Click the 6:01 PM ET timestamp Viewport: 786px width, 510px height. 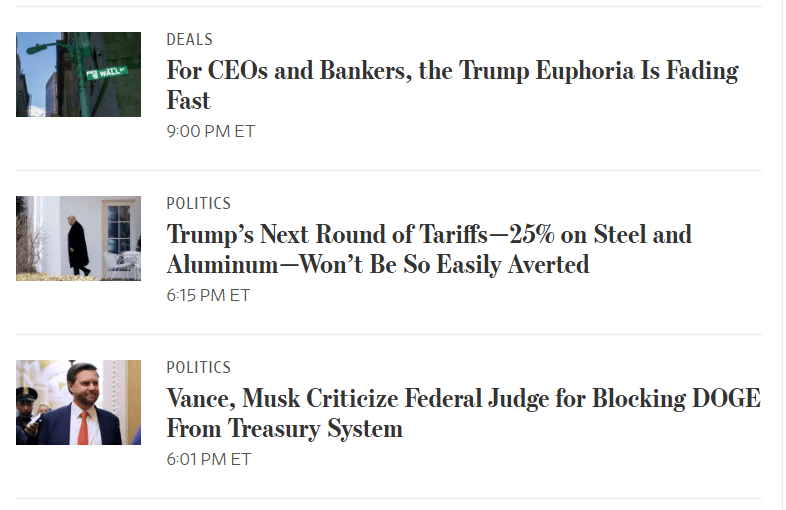(208, 459)
